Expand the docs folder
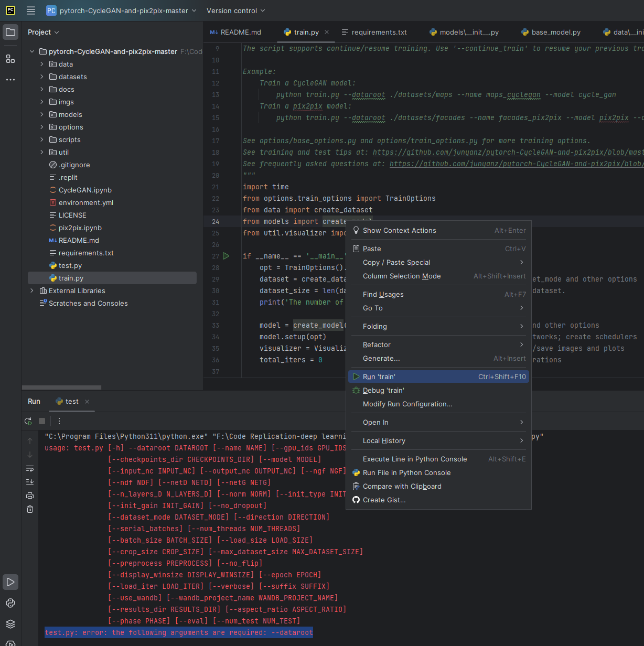The width and height of the screenshot is (644, 646). [42, 89]
